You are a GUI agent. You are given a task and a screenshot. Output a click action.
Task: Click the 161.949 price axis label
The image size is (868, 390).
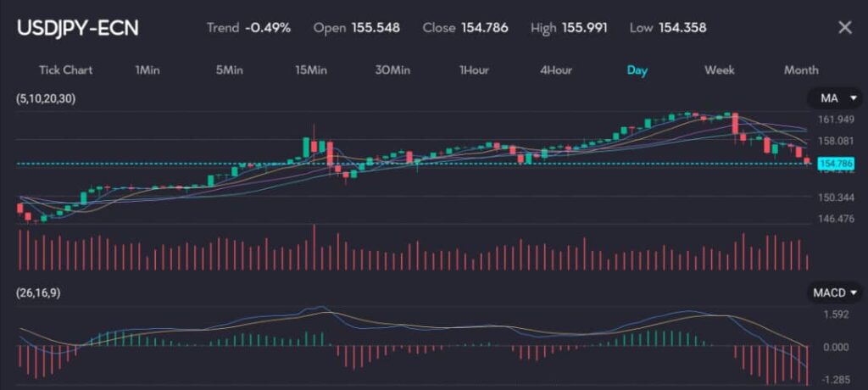click(x=834, y=120)
